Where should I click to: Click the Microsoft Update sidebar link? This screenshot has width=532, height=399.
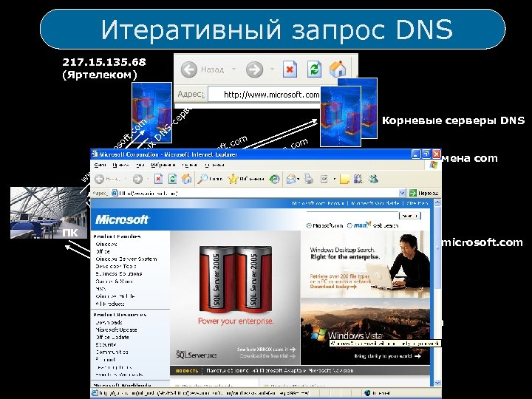coord(116,330)
